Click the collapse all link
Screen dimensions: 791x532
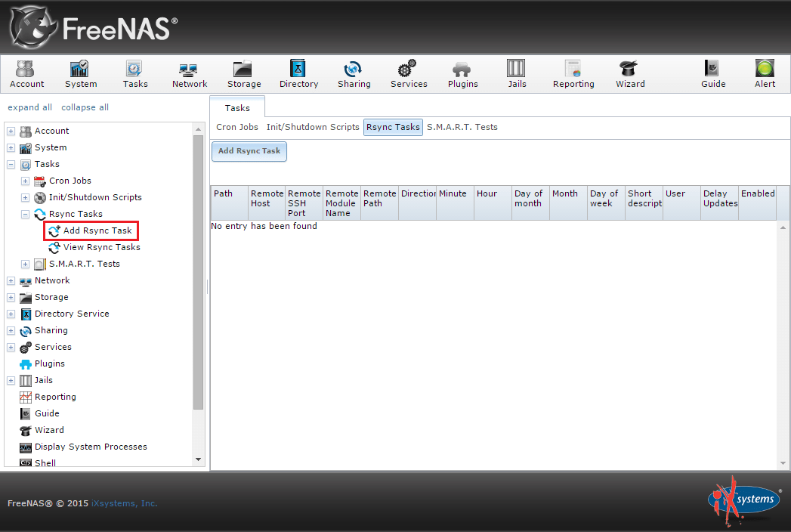[85, 107]
